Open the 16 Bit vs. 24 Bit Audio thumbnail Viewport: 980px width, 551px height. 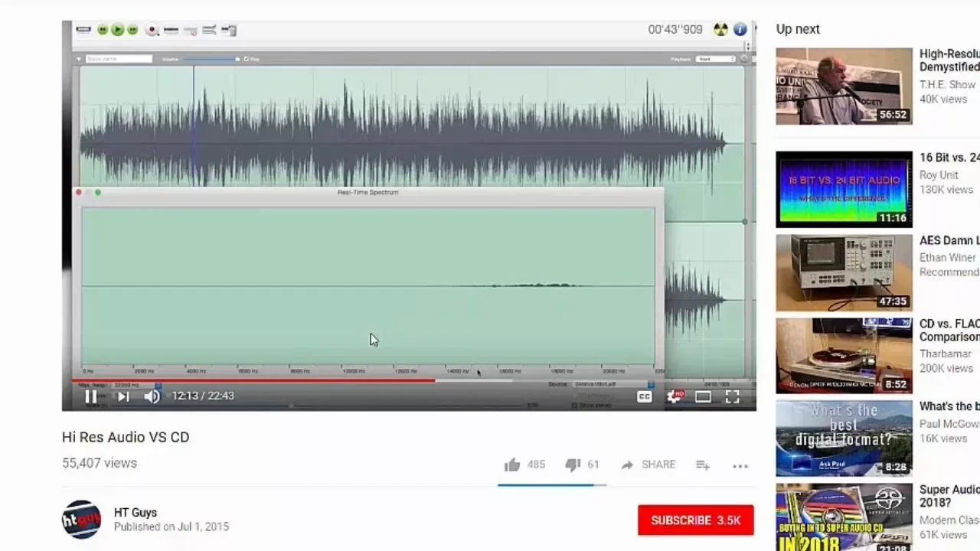[x=844, y=189]
